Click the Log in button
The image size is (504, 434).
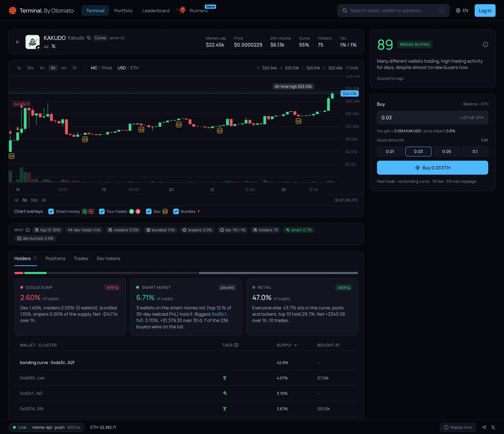click(485, 10)
